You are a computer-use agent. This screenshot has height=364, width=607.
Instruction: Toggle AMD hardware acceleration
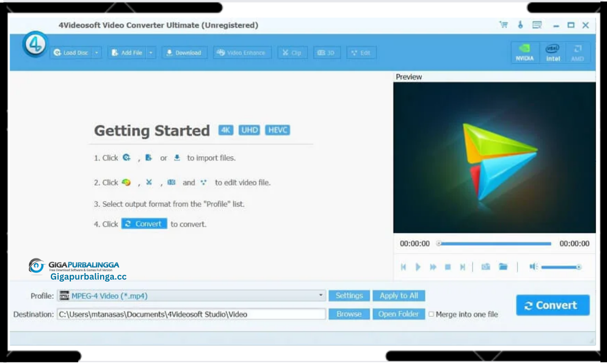578,53
